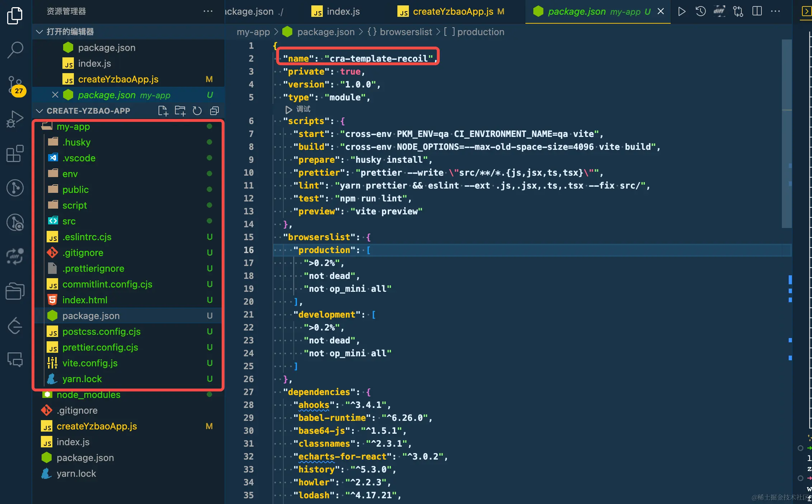Switch to the index.js editor tab
This screenshot has width=812, height=504.
pos(343,11)
